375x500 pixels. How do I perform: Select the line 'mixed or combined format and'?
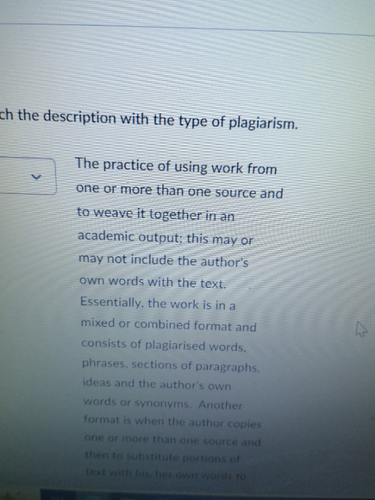pyautogui.click(x=169, y=325)
